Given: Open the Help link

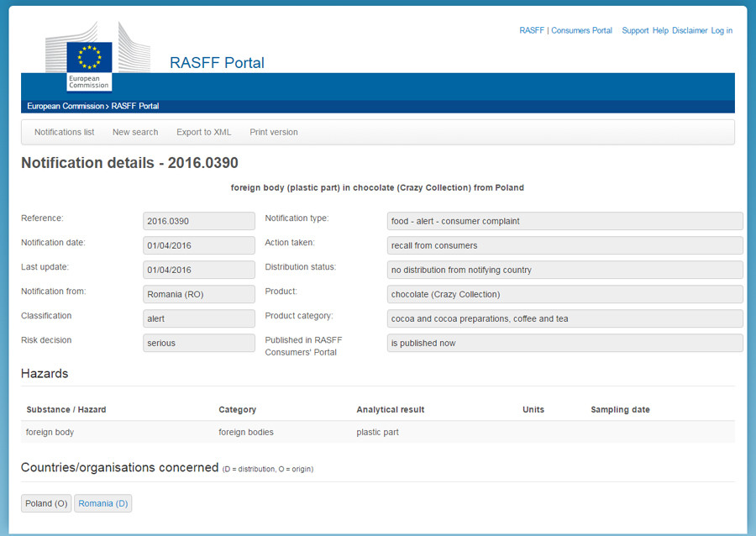Looking at the screenshot, I should [660, 31].
